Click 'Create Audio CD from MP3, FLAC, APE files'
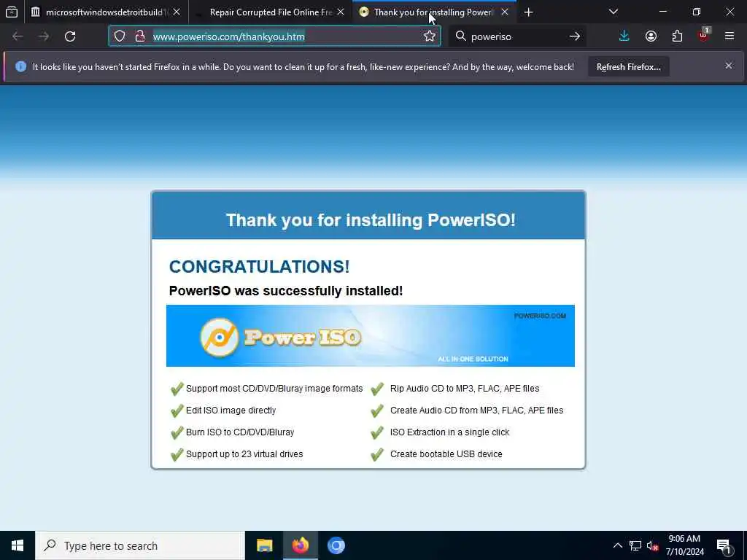 pos(477,411)
